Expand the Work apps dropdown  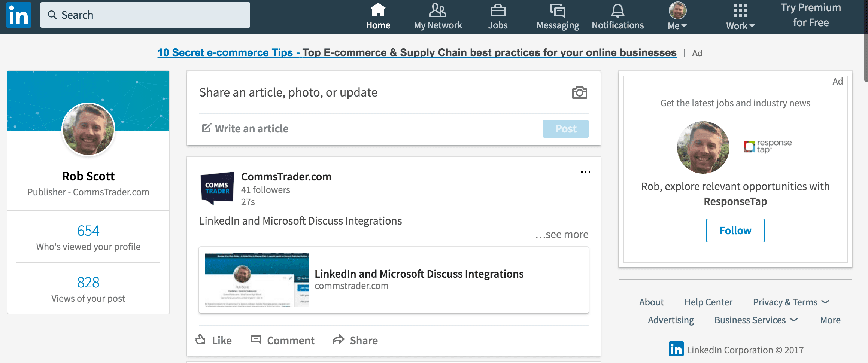tap(740, 16)
